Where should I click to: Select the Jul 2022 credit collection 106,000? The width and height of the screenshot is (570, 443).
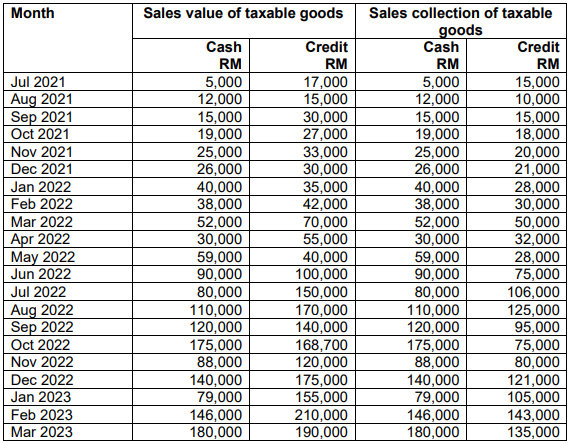pos(533,292)
